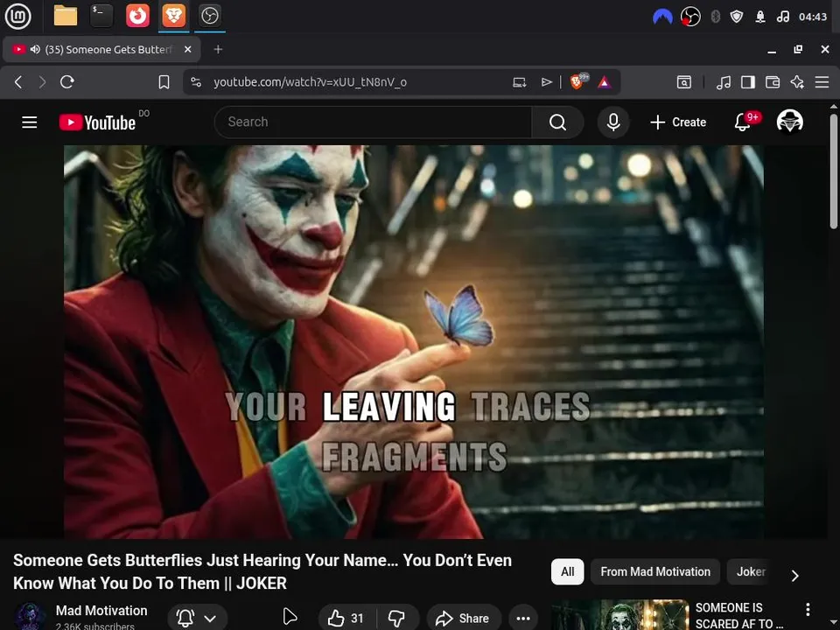Open a new browser tab
The image size is (840, 630).
click(x=218, y=49)
